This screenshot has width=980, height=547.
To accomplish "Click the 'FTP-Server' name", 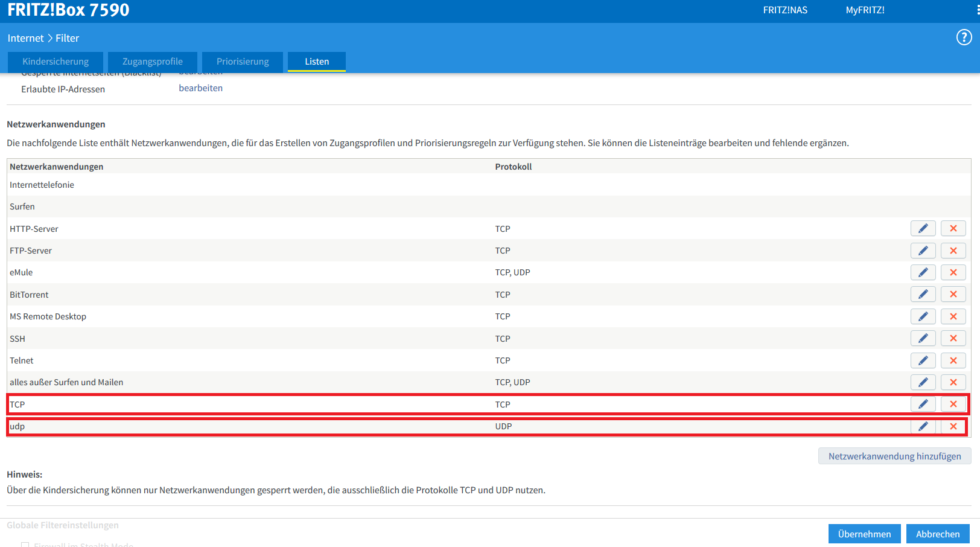I will (x=31, y=251).
